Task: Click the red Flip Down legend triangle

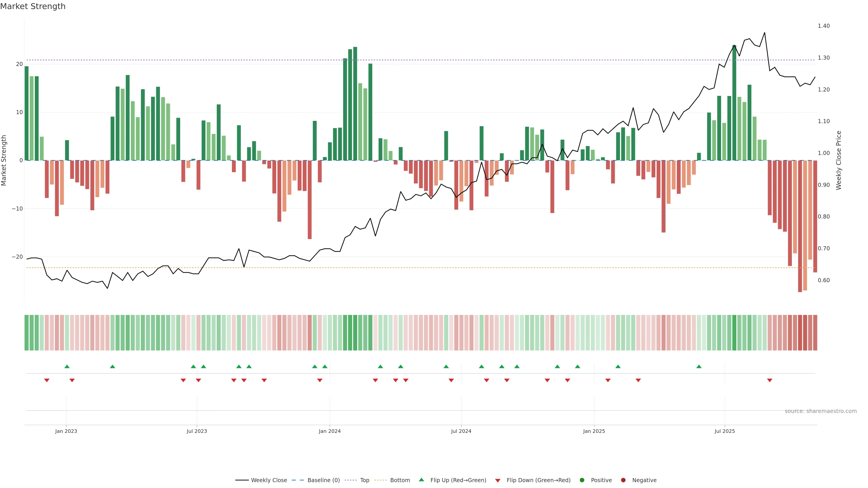Action: pos(498,481)
